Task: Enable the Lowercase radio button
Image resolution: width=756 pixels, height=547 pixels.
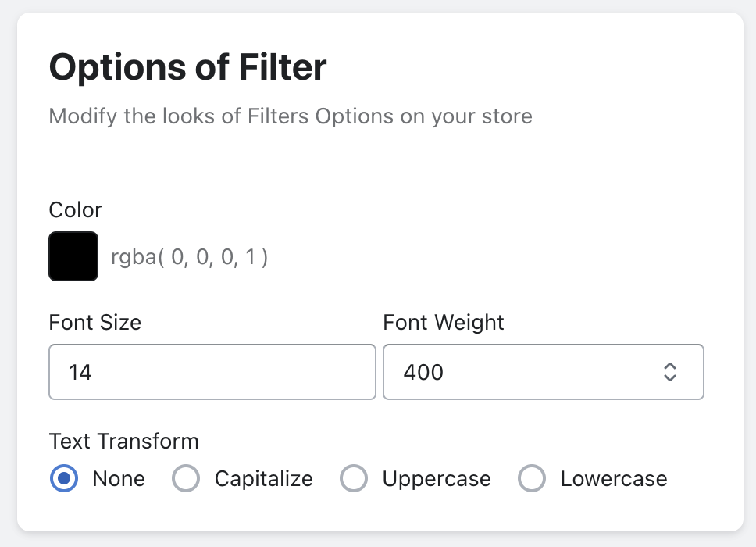Action: (x=532, y=478)
